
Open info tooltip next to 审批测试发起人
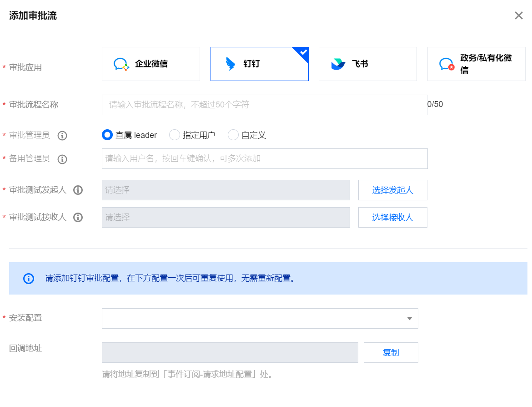tap(78, 190)
